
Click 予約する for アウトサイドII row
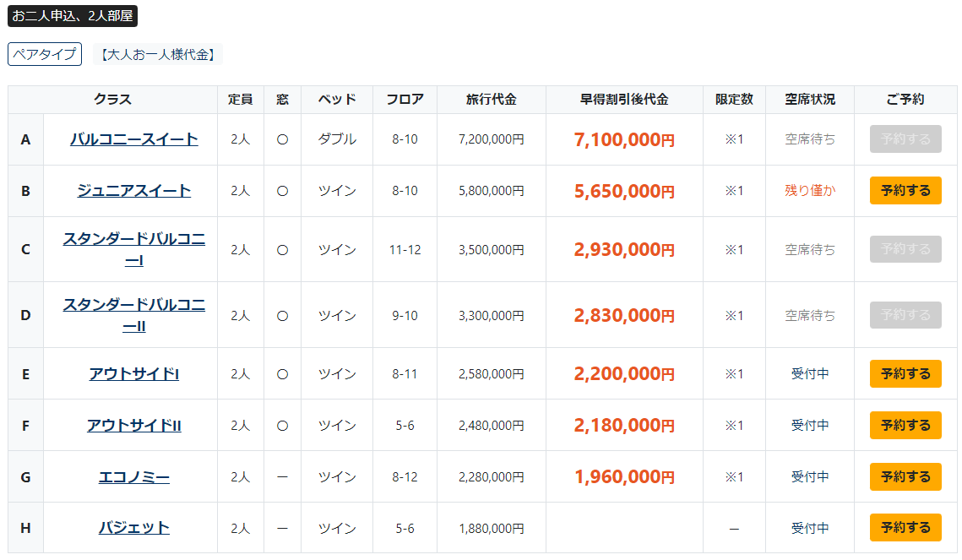(x=905, y=425)
